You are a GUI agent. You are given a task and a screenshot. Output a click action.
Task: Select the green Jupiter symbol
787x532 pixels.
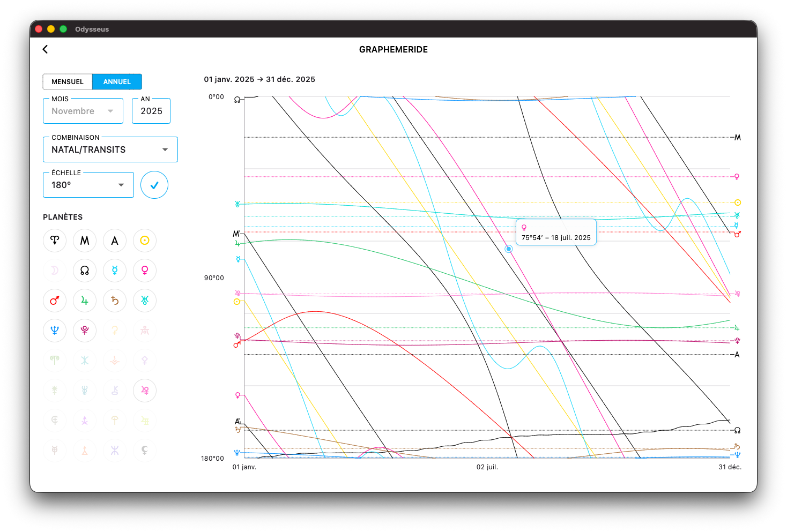(85, 301)
